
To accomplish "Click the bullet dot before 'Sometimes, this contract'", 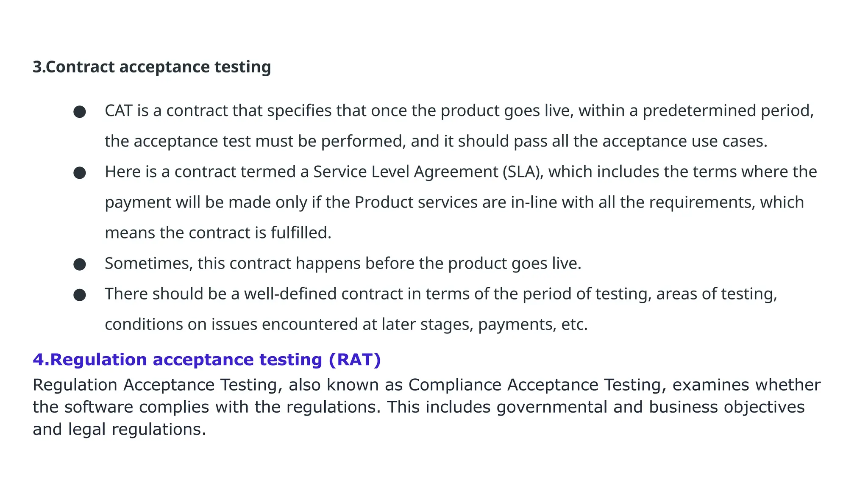I will click(x=80, y=264).
